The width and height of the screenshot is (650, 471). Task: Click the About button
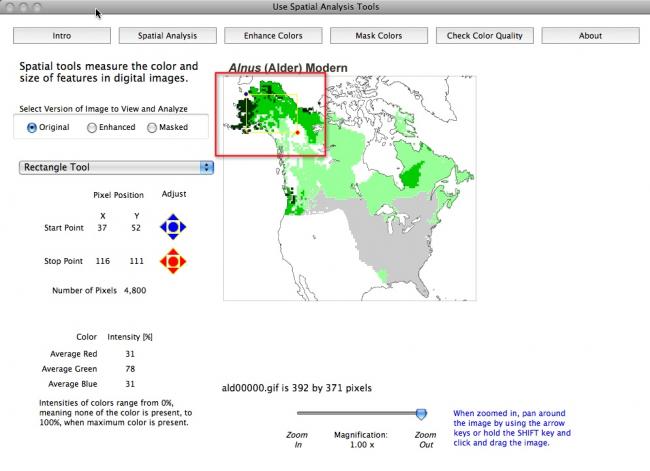click(x=590, y=36)
